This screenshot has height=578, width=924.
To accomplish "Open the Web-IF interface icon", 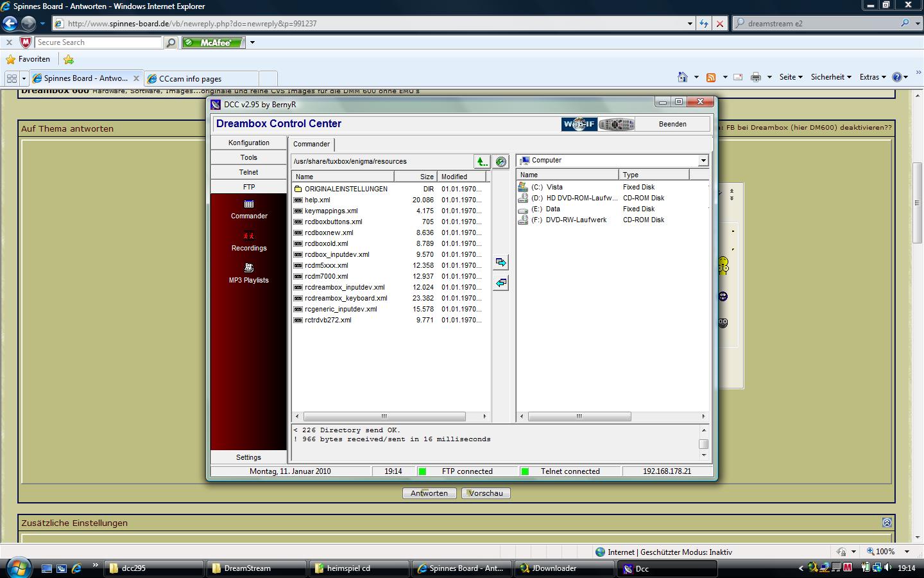I will [x=579, y=124].
